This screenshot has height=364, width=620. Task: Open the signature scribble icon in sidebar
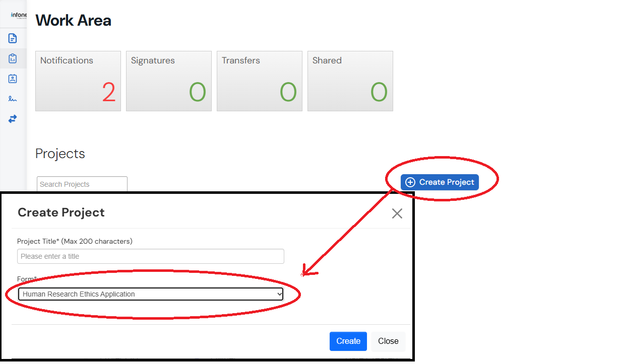click(13, 99)
